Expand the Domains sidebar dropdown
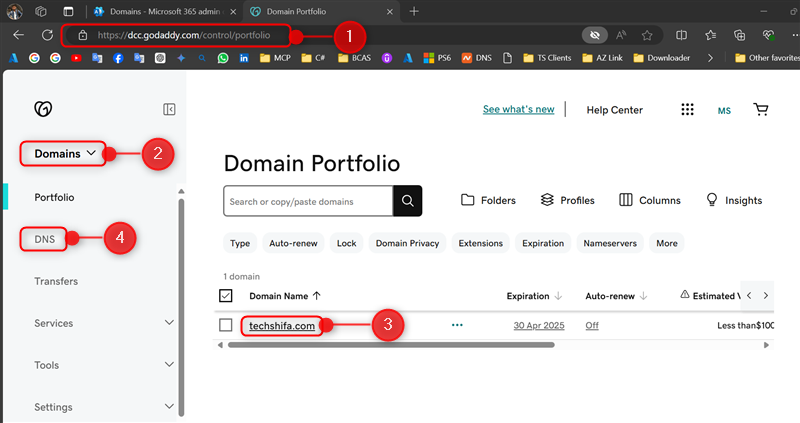800x423 pixels. coord(64,154)
